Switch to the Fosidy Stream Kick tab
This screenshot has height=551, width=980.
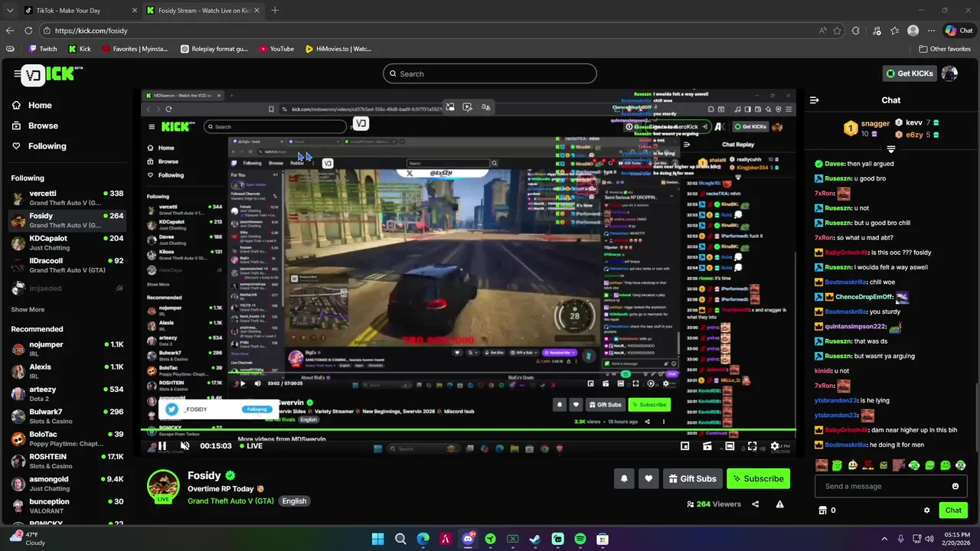(203, 11)
